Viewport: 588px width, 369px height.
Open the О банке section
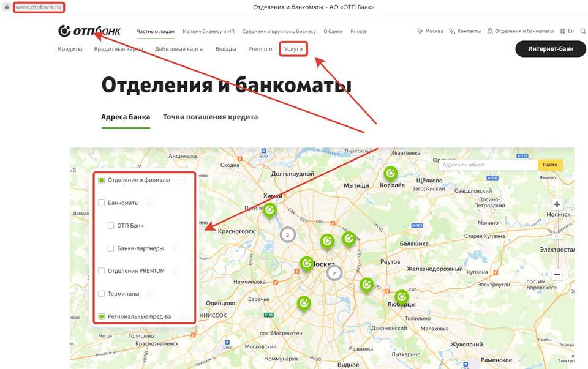[x=333, y=31]
